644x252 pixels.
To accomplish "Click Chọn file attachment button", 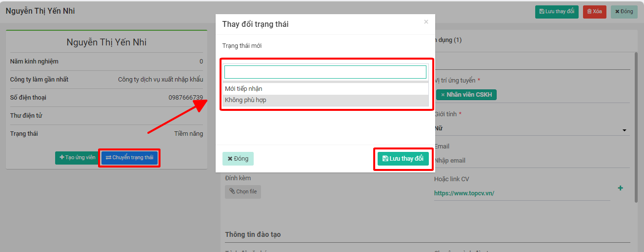I will point(243,192).
